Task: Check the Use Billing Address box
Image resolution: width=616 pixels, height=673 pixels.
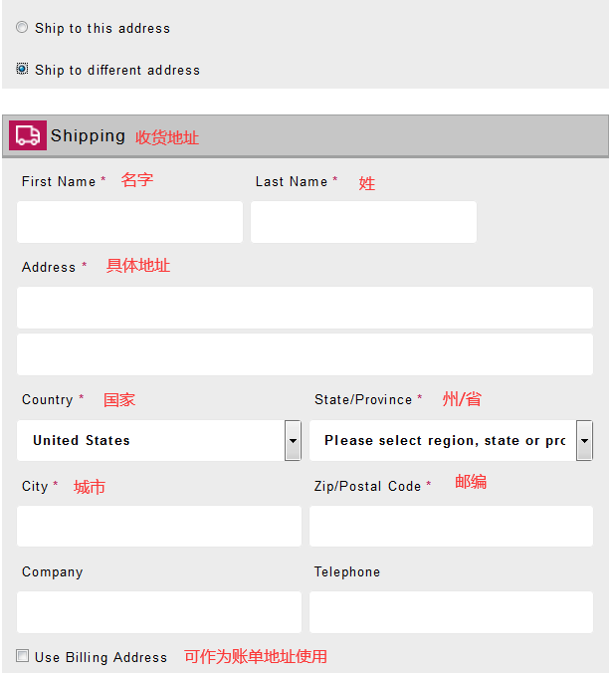Action: (23, 655)
